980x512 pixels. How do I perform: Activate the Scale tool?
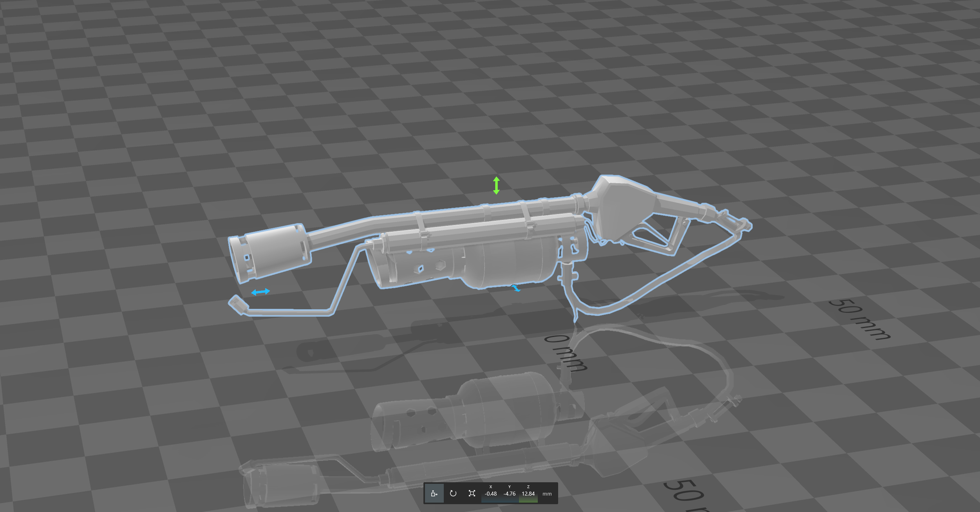[x=472, y=493]
